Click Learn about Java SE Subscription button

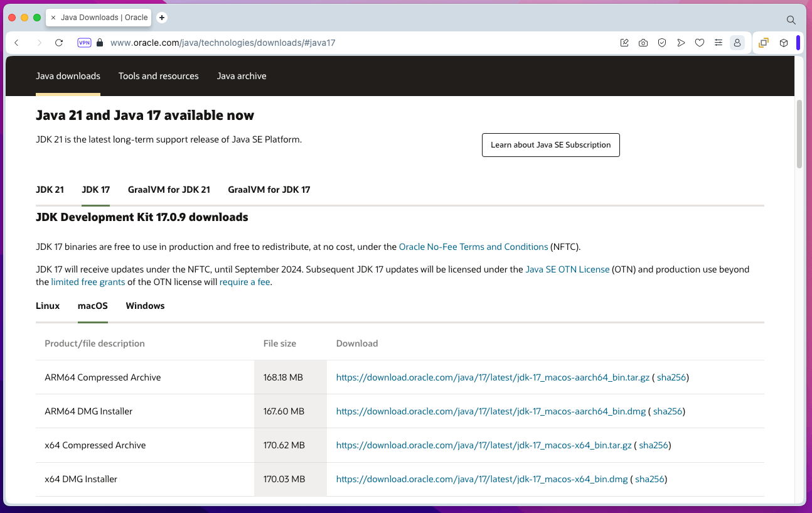coord(550,145)
